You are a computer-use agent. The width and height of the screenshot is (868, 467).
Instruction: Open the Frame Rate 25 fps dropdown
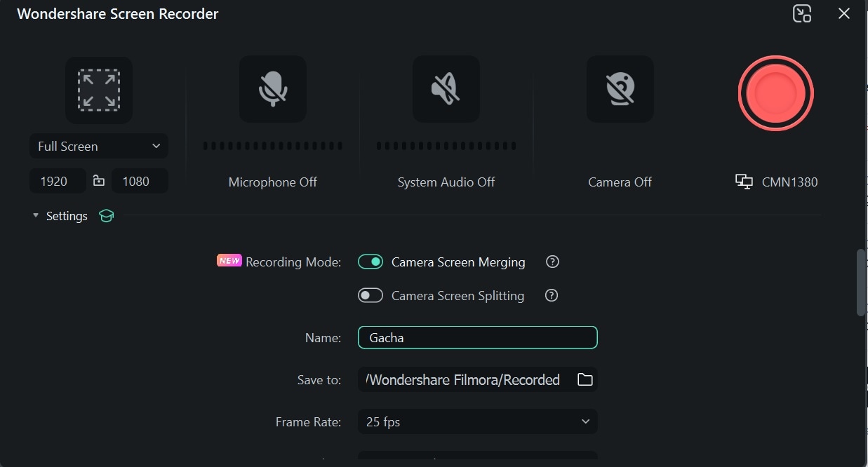click(x=477, y=422)
